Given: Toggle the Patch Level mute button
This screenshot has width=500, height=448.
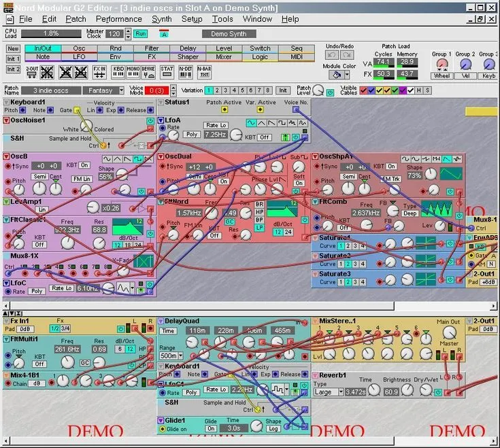Looking at the screenshot, I should (x=330, y=92).
